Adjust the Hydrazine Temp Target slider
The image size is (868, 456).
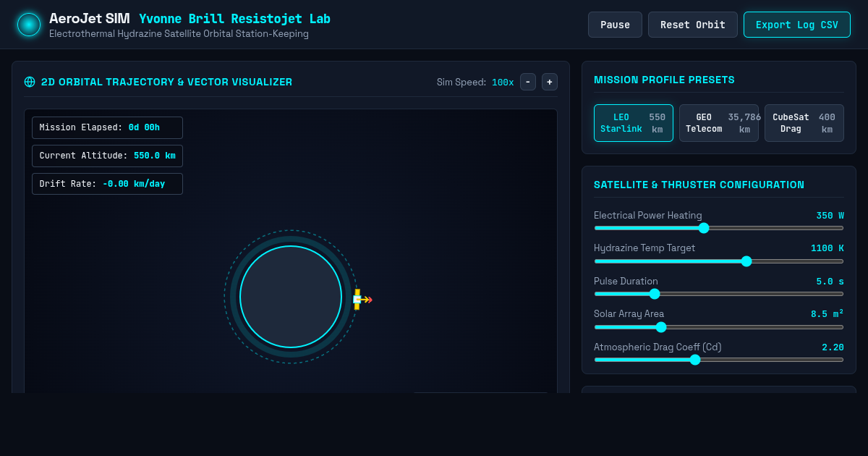pyautogui.click(x=719, y=261)
